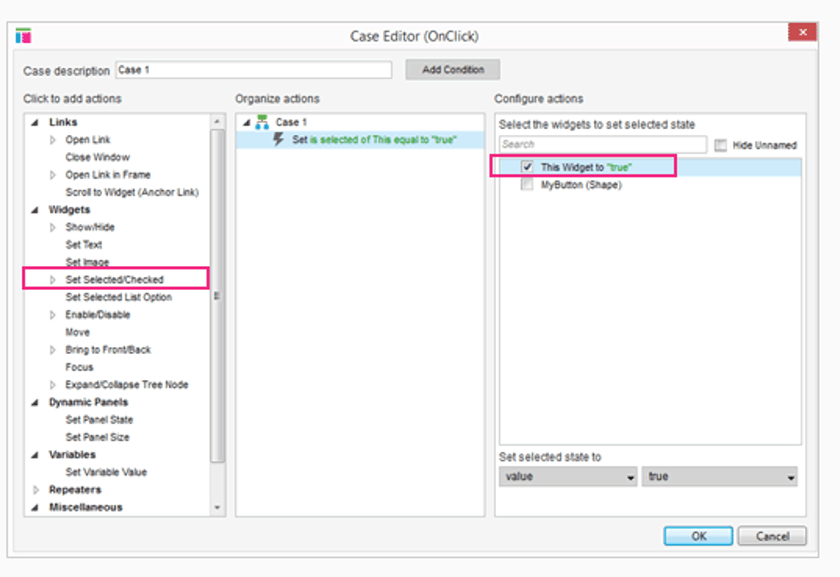Click the Case description text field
Screen dimensions: 840x577
pyautogui.click(x=253, y=70)
